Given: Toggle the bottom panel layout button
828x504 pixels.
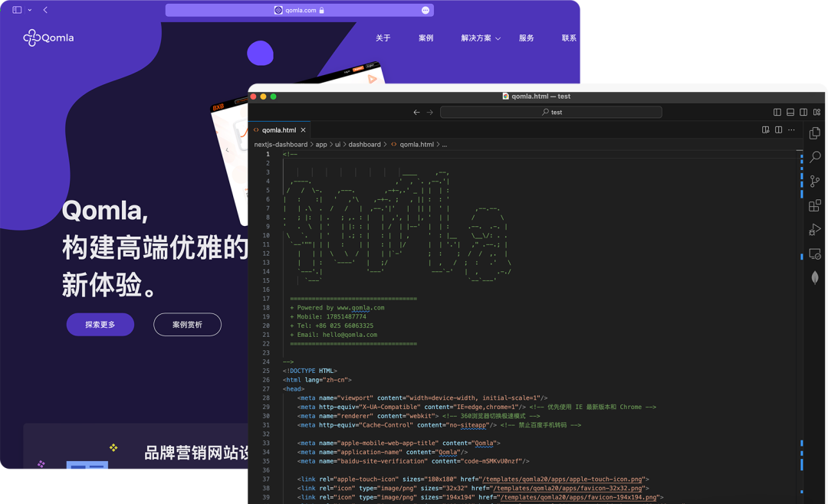Looking at the screenshot, I should pyautogui.click(x=790, y=112).
